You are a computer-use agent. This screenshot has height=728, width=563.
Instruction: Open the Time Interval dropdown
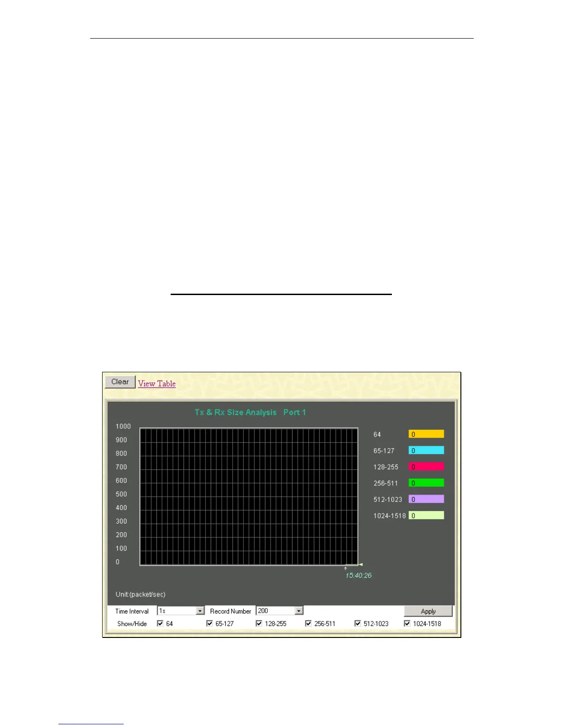pyautogui.click(x=181, y=611)
